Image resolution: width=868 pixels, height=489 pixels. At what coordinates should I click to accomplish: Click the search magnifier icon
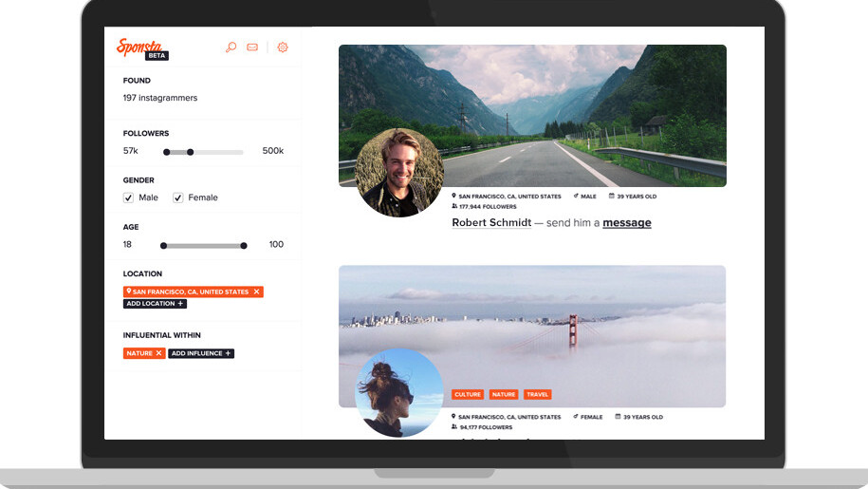231,47
